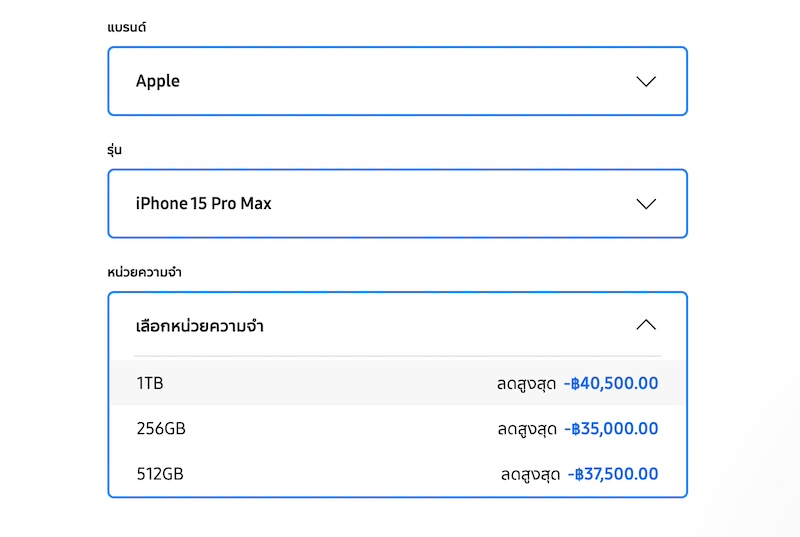Click ลดสูงสุด text in the 1TB row

526,383
